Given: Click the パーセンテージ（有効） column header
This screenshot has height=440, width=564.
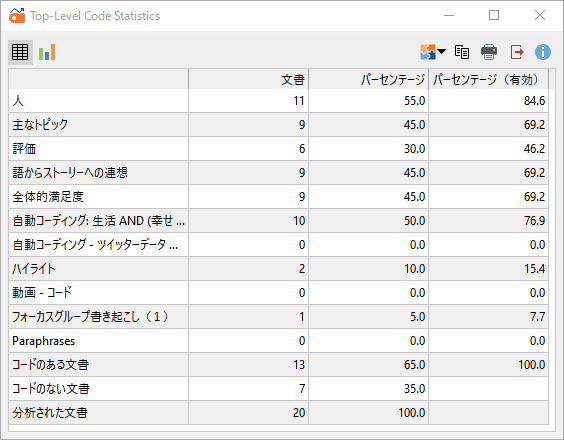Looking at the screenshot, I should [488, 79].
